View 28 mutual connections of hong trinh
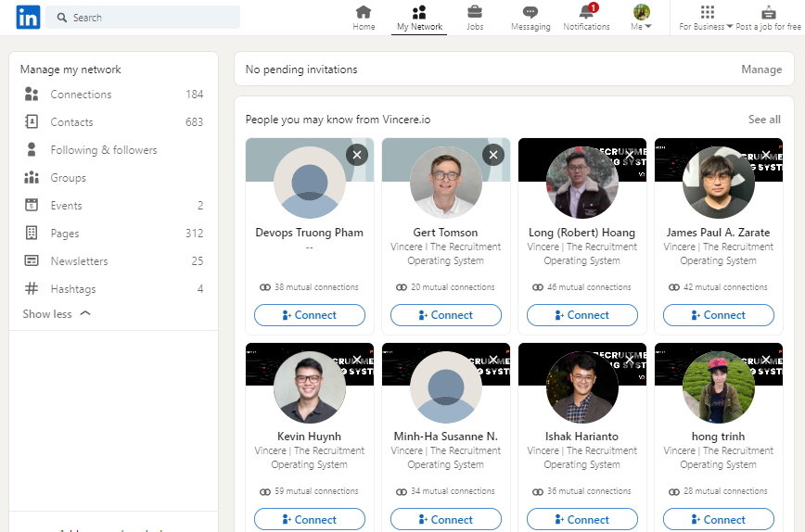Screen dimensions: 805x532 tap(718, 491)
